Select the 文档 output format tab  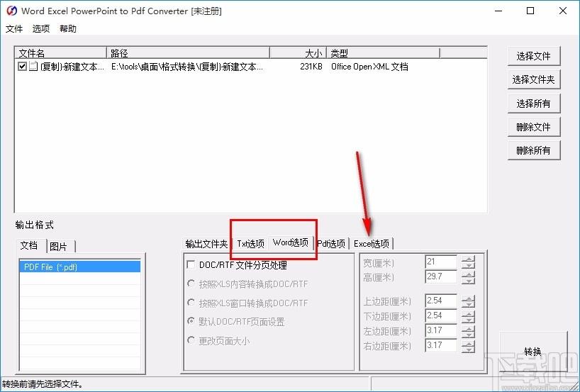(29, 245)
